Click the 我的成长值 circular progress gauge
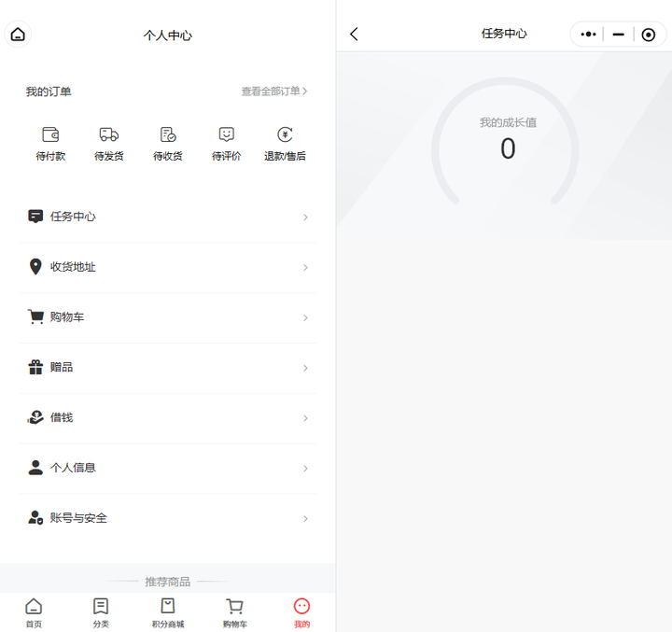Image resolution: width=672 pixels, height=632 pixels. click(505, 142)
